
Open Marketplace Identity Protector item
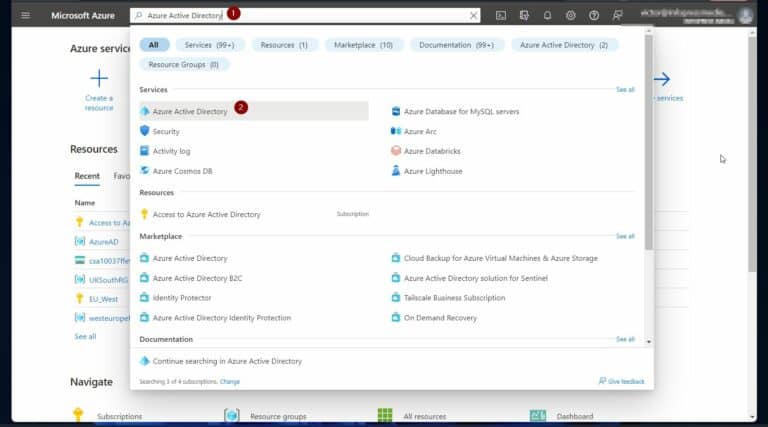(x=182, y=298)
